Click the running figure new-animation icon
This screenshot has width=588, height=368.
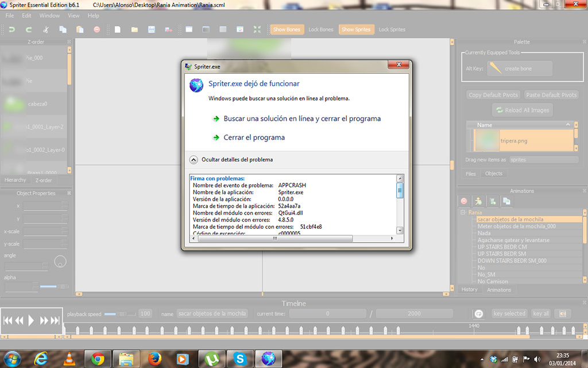click(478, 201)
